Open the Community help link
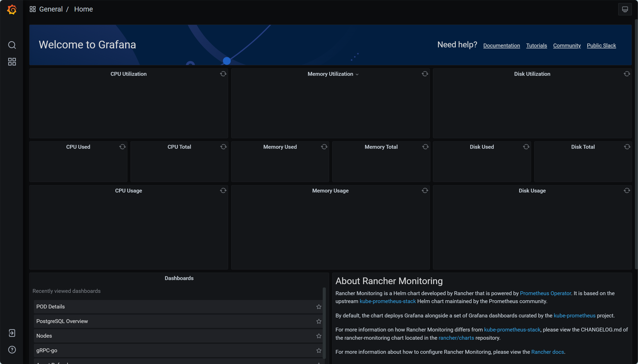Screen dimensions: 638x364 567,46
